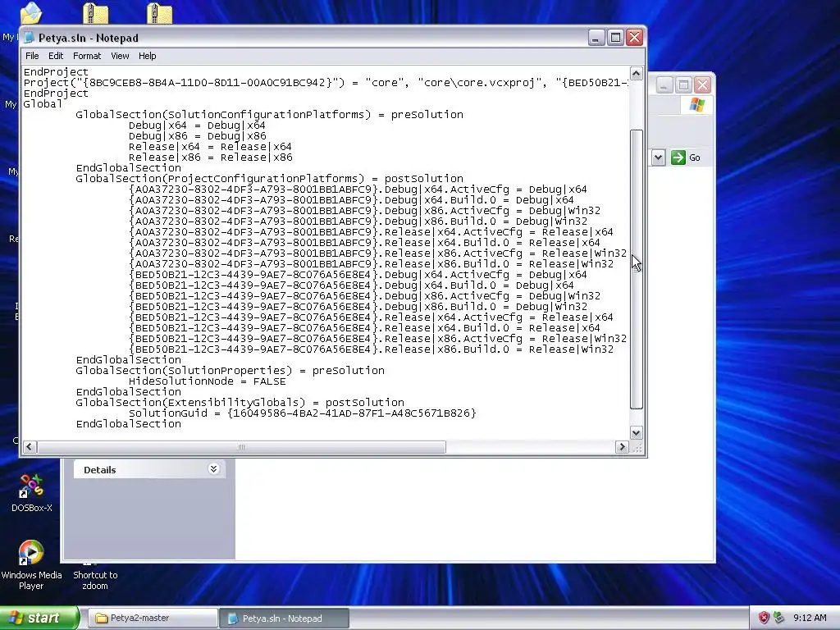This screenshot has width=840, height=630.
Task: Click the GlobalSection(ProjectConfigurationPlatforms) line
Action: 269,179
